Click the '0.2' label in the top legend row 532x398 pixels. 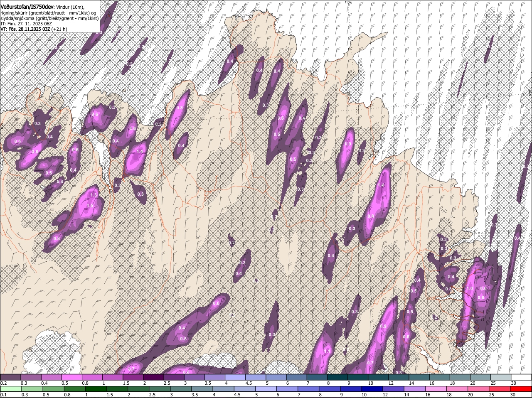[x=3, y=383]
